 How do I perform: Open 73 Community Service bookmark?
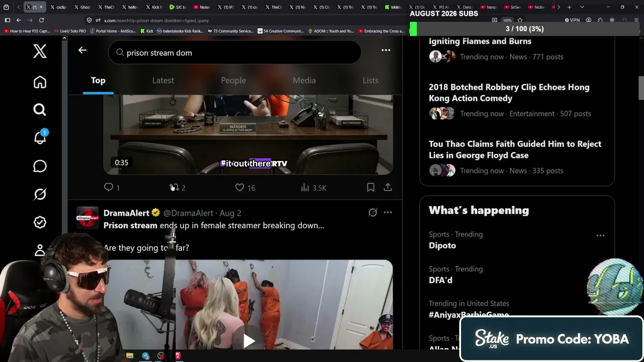click(x=230, y=31)
